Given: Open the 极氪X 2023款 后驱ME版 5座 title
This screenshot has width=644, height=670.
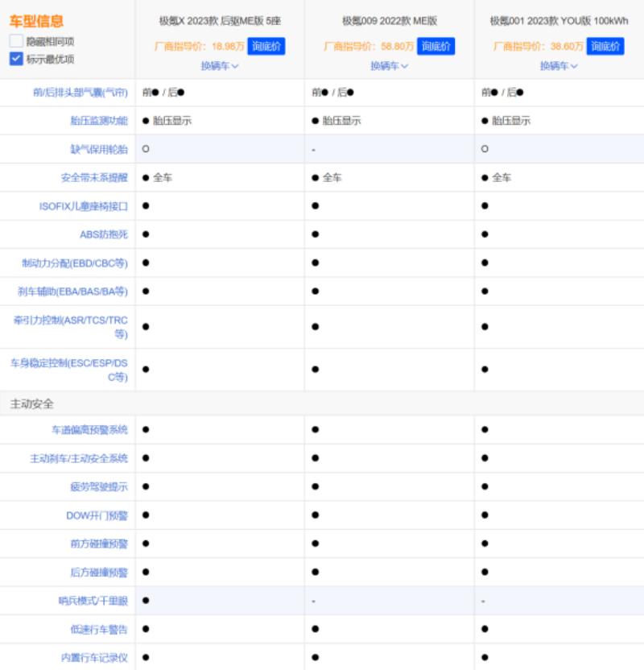Looking at the screenshot, I should 220,21.
